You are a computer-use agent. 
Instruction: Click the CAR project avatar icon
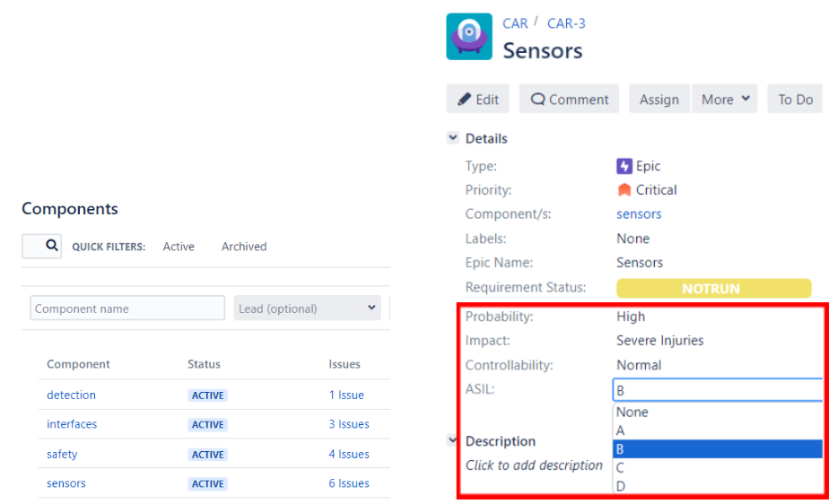(468, 36)
